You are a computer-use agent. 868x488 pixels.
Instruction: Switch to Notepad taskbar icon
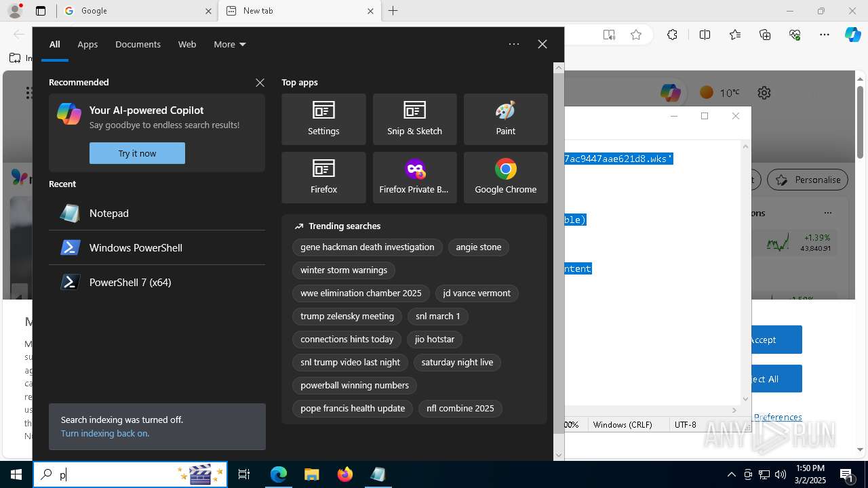pos(378,474)
